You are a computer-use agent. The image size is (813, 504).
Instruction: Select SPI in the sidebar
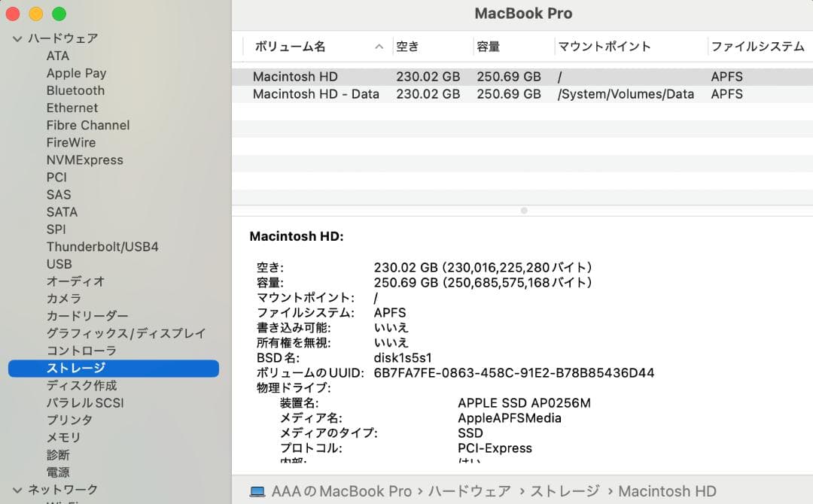click(x=56, y=229)
